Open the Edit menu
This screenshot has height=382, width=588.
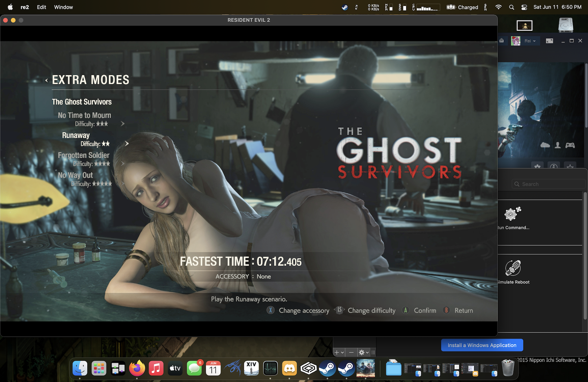coord(41,7)
